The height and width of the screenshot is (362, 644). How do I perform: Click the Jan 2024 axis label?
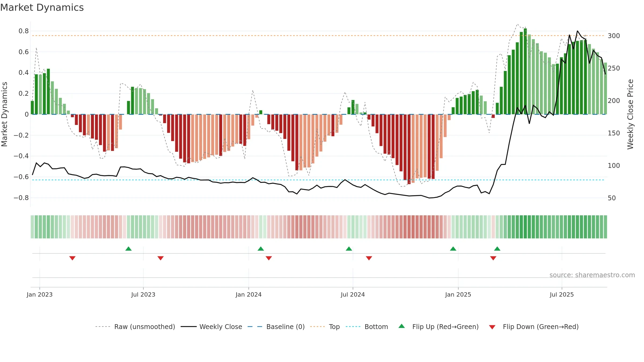[249, 294]
